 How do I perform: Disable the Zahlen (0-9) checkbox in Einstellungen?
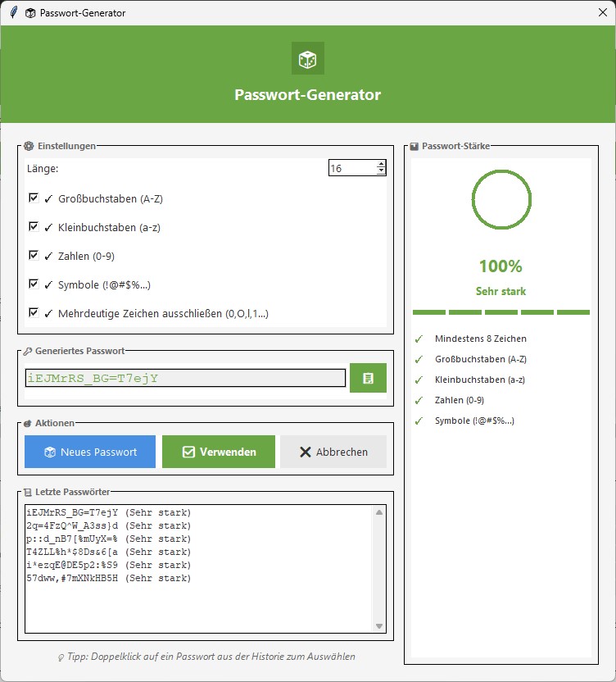point(34,255)
